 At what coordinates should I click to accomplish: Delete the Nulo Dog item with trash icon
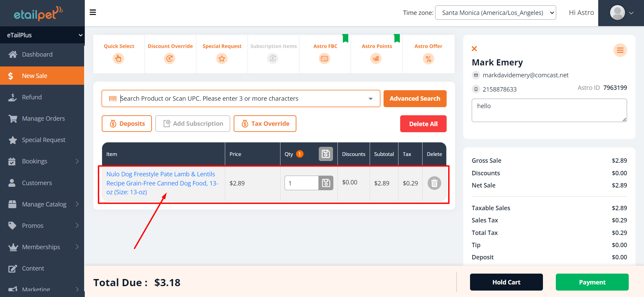[x=434, y=183]
